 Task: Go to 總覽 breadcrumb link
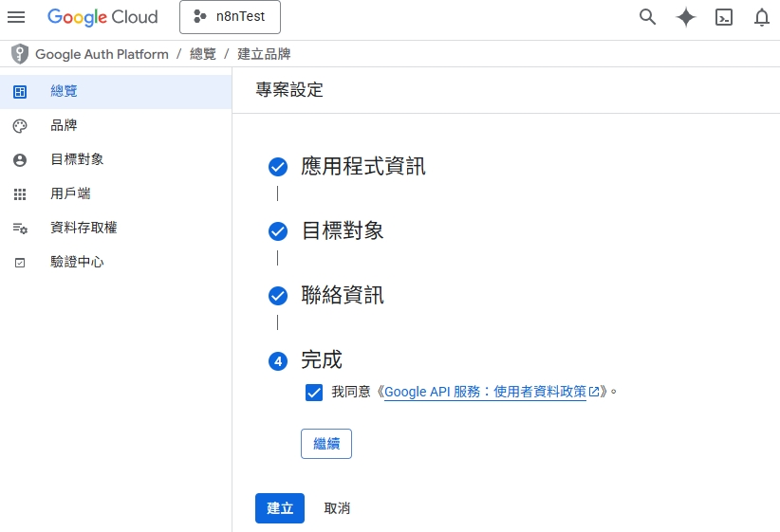(x=203, y=54)
